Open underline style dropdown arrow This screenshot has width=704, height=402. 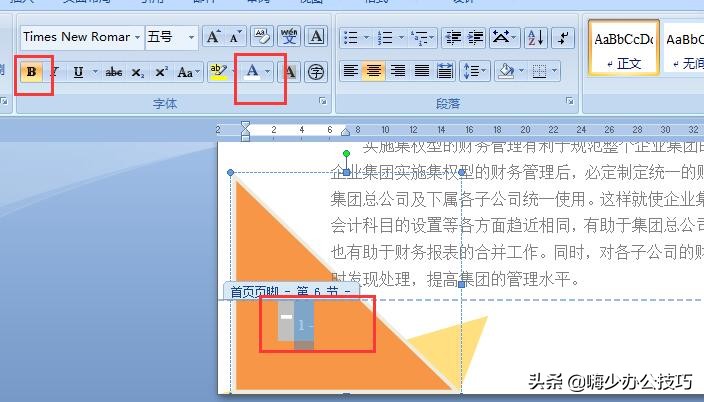pos(95,72)
